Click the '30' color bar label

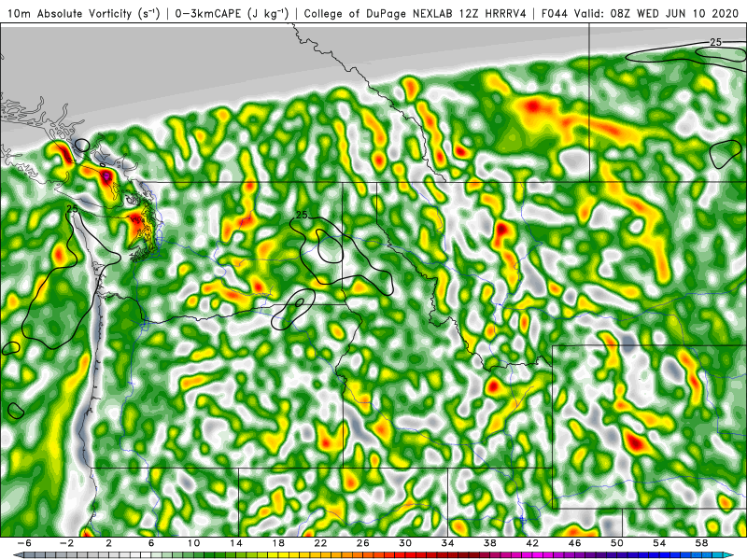[x=405, y=543]
